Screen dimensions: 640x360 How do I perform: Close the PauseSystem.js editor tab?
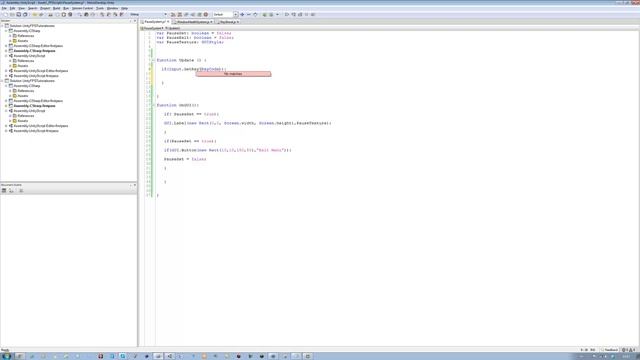click(x=168, y=22)
